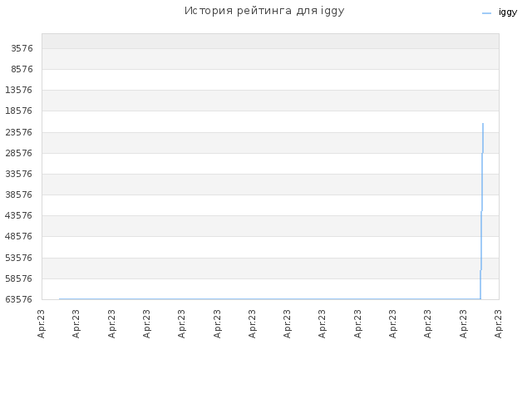Select the 48576 y-axis label
The width and height of the screenshot is (532, 399).
click(19, 236)
